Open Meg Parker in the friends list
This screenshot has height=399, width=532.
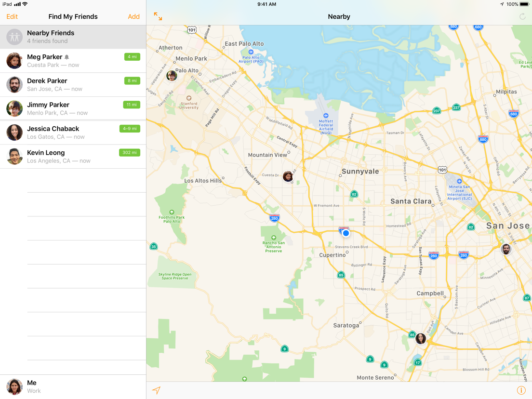click(x=73, y=61)
